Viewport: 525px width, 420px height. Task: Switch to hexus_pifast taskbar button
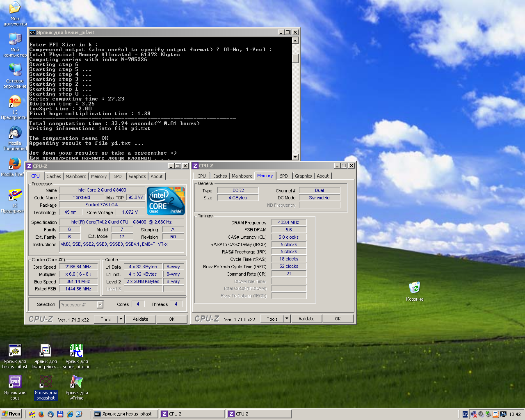coord(125,414)
